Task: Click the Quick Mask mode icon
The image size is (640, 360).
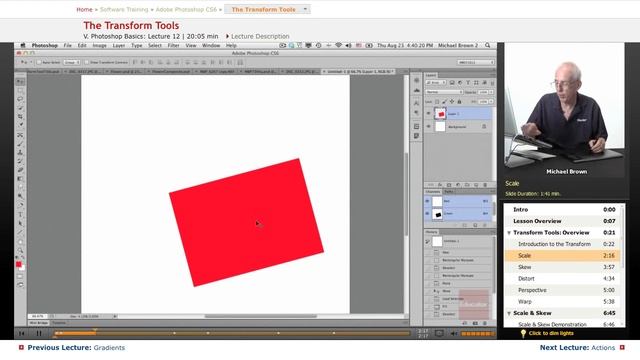Action: pos(20,276)
